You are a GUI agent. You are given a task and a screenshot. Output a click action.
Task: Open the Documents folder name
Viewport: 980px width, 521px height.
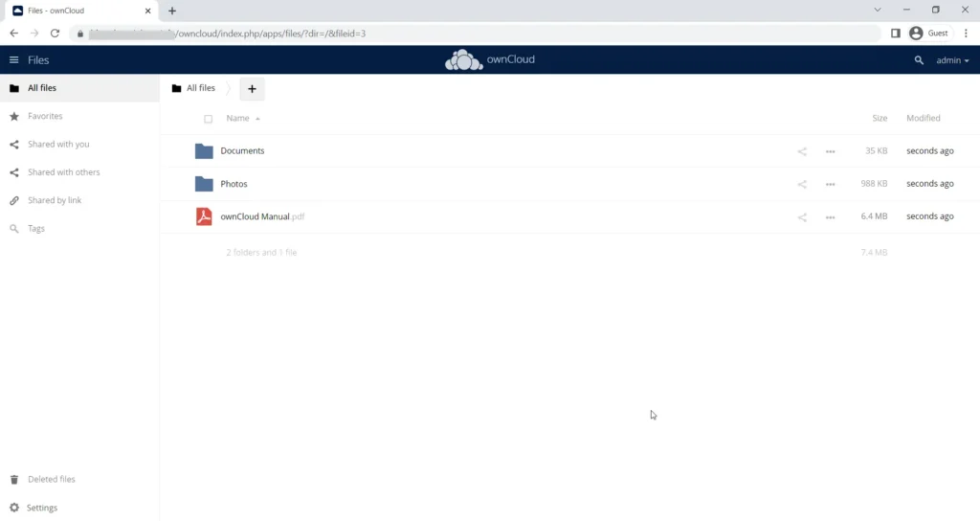[242, 150]
